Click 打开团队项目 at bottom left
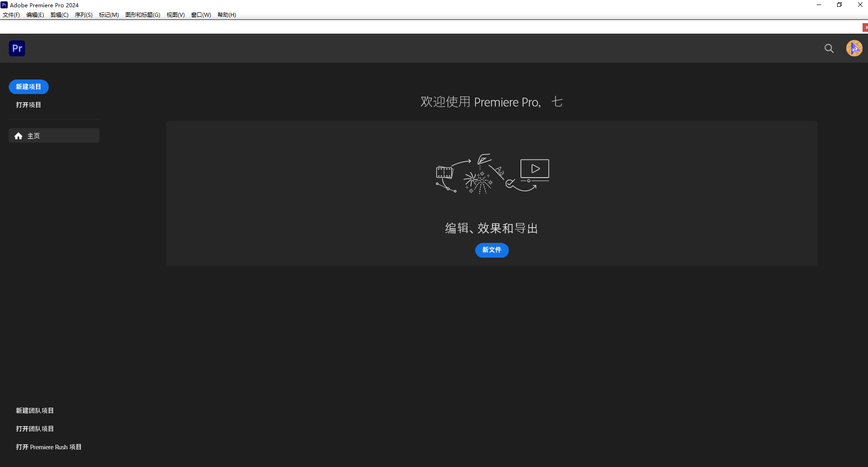Image resolution: width=868 pixels, height=467 pixels. [35, 428]
